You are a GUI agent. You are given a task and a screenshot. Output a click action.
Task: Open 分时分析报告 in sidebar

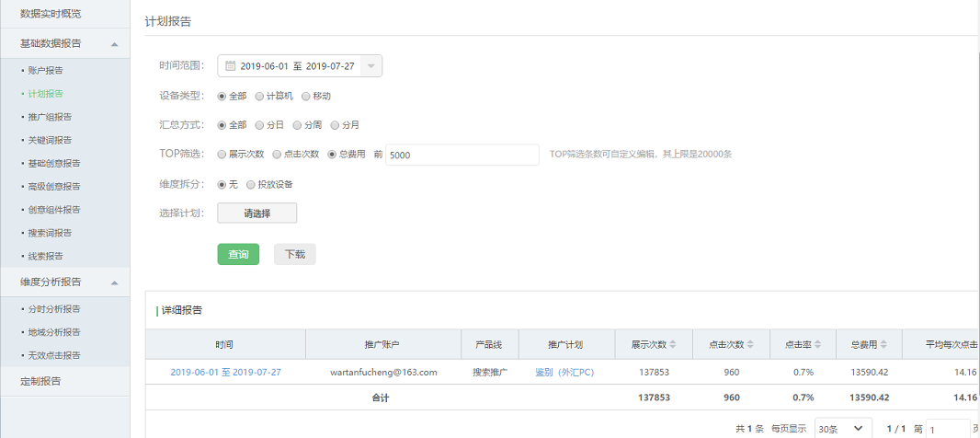pos(54,309)
